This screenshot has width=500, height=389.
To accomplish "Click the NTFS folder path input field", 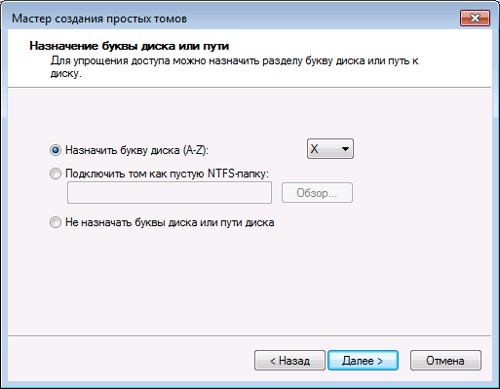I will pyautogui.click(x=169, y=193).
